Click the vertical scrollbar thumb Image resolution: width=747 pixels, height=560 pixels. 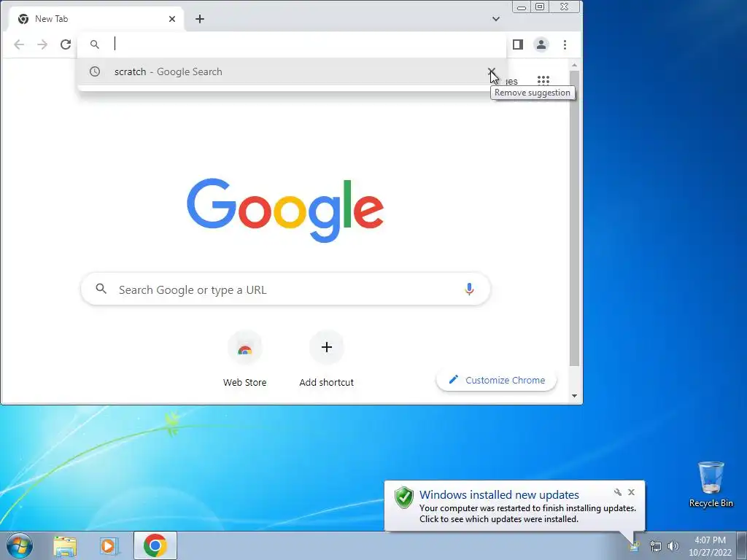pyautogui.click(x=575, y=219)
